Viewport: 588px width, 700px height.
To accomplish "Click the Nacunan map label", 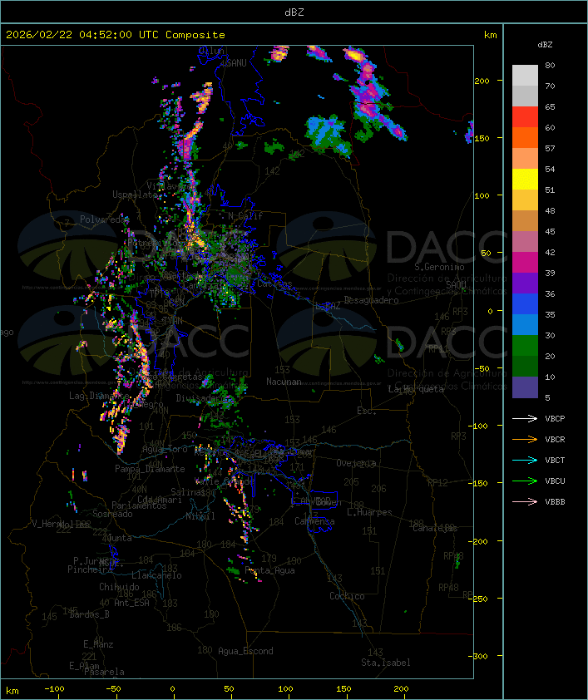I will point(284,382).
